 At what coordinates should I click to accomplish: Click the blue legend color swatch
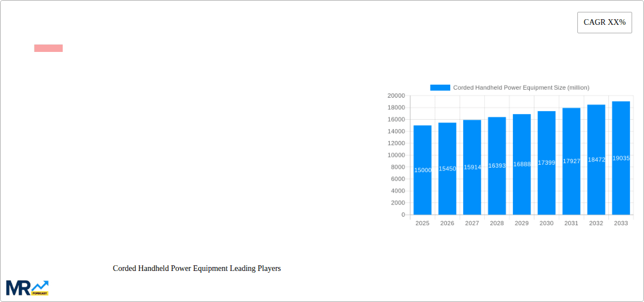[440, 88]
